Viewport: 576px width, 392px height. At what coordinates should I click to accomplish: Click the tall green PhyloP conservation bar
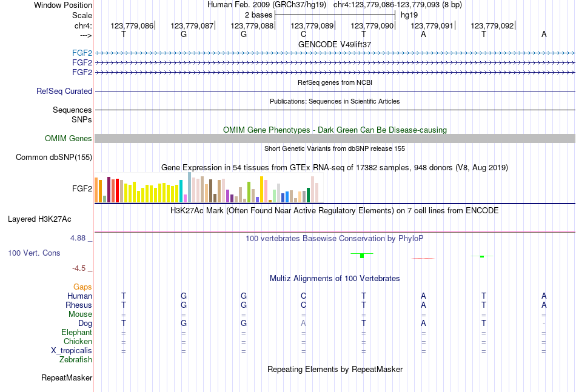pyautogui.click(x=362, y=256)
